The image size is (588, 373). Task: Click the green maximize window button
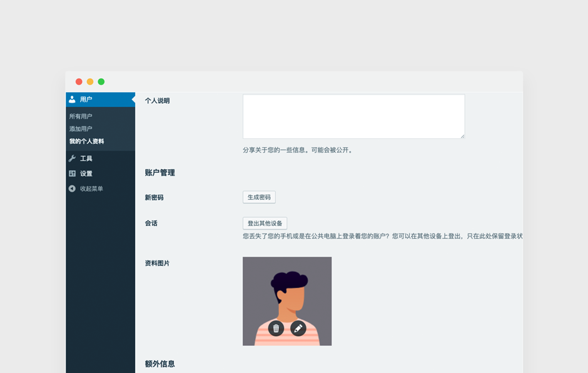[101, 81]
